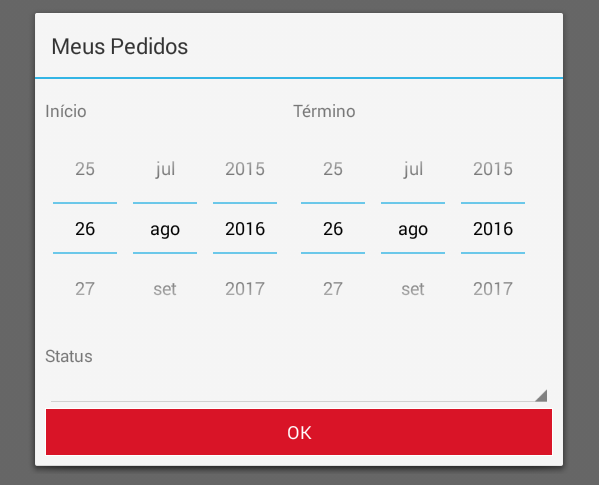Viewport: 600px width, 485px height.
Task: Edit the Início month field ago
Action: (165, 229)
